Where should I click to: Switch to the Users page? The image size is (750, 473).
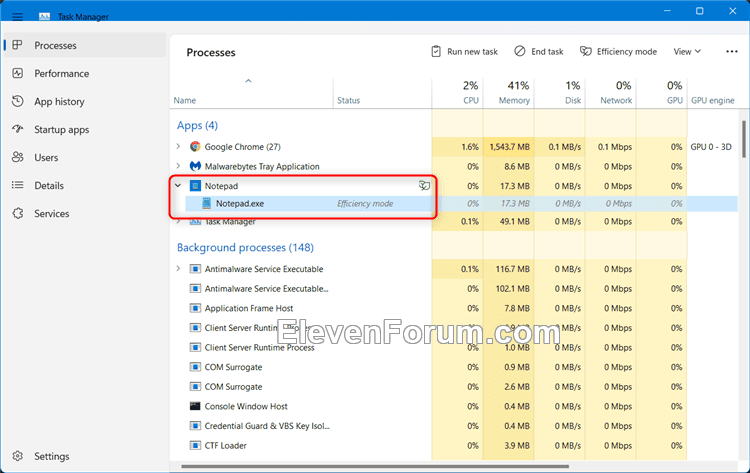point(46,157)
